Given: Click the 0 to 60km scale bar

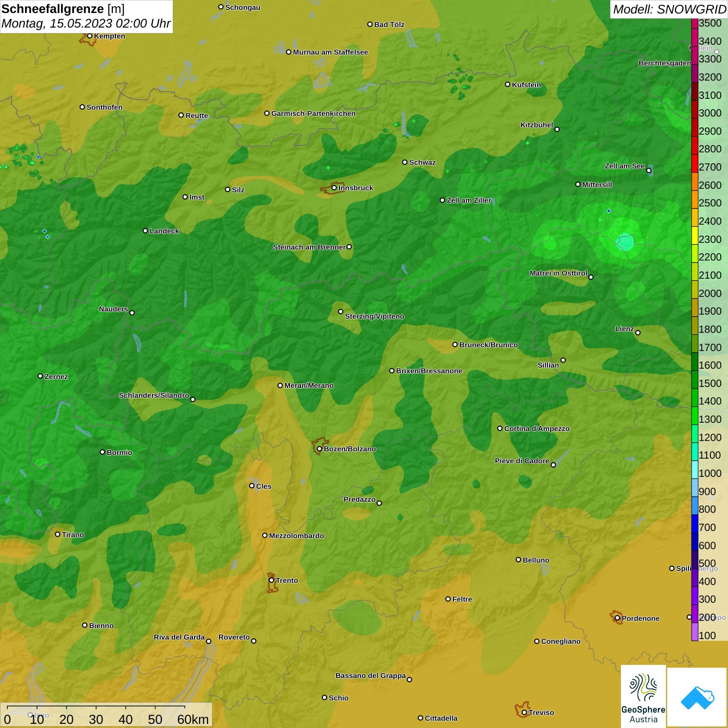Looking at the screenshot, I should point(107,715).
